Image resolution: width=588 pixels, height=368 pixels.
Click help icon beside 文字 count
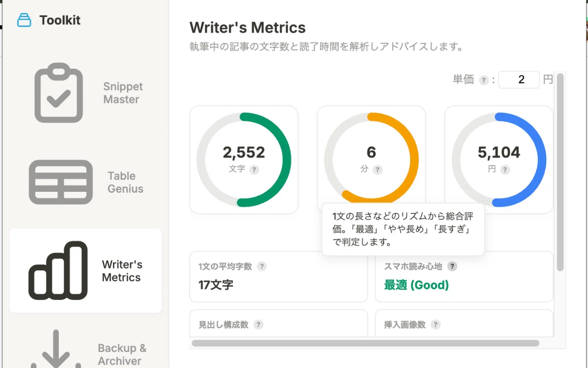(254, 170)
